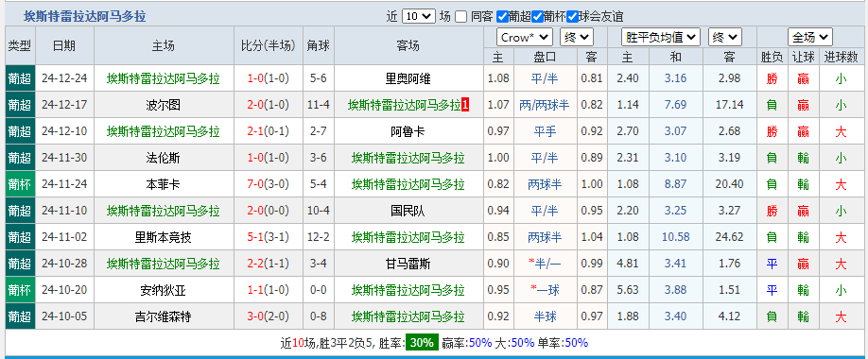The height and width of the screenshot is (359, 868).
Task: Click the 比分(半场) column header
Action: [269, 45]
